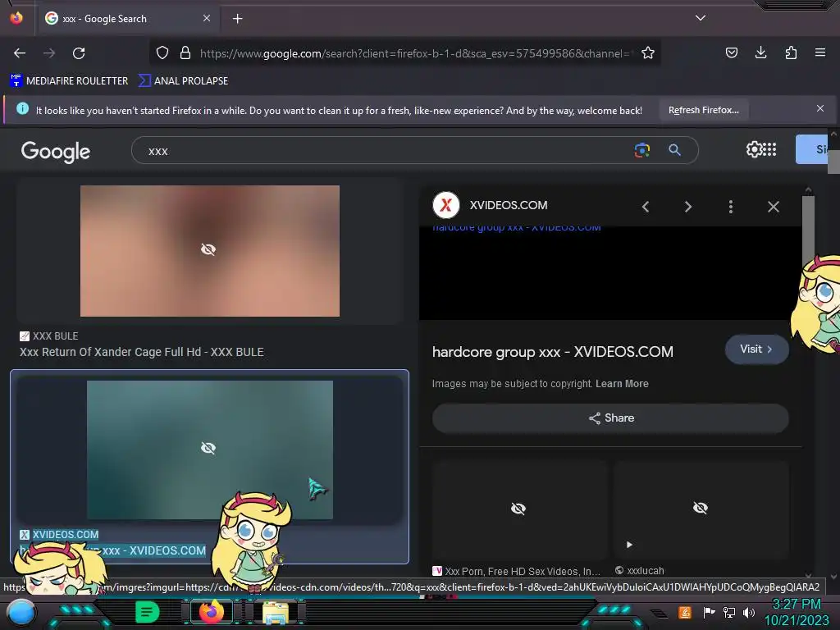Bookmark this page with the star icon
Viewport: 840px width, 630px height.
click(x=648, y=52)
